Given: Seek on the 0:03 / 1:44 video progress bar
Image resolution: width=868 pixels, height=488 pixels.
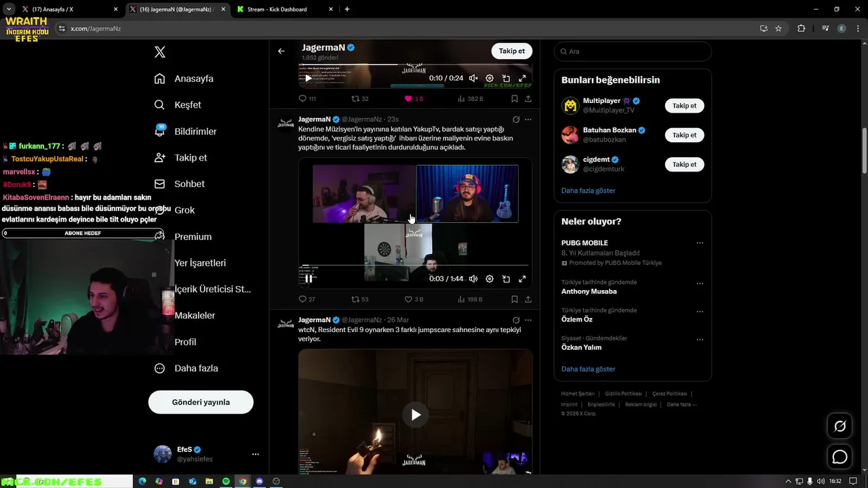Looking at the screenshot, I should click(x=415, y=266).
